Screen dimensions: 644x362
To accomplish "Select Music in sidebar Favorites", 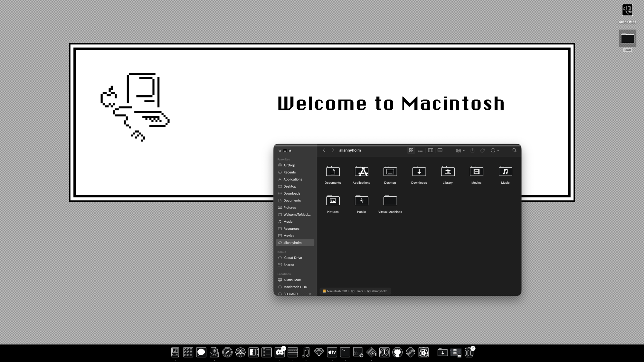I will coord(295,222).
